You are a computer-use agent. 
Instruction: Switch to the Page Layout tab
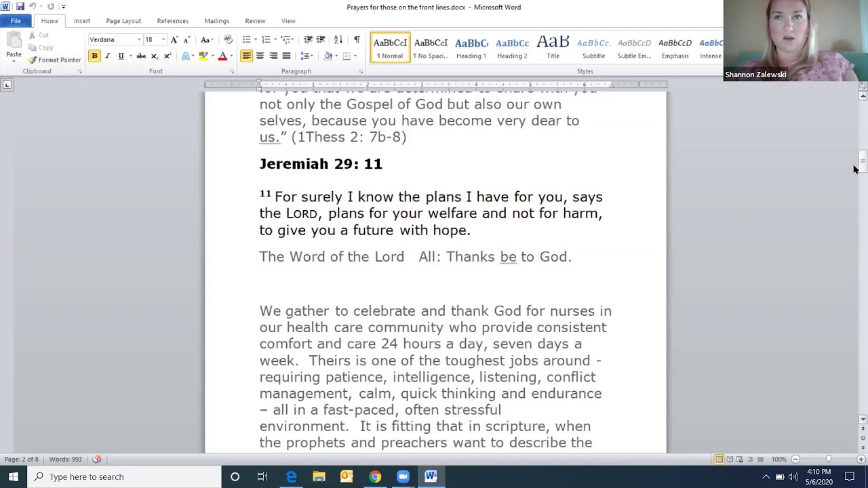pyautogui.click(x=123, y=21)
